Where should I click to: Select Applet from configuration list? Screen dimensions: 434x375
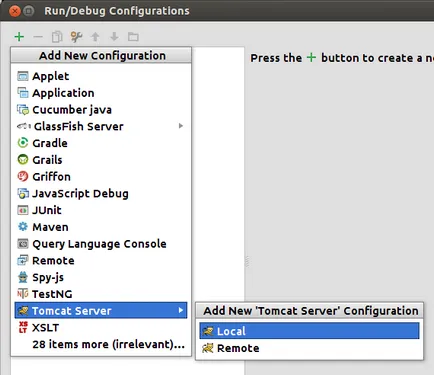pyautogui.click(x=101, y=76)
